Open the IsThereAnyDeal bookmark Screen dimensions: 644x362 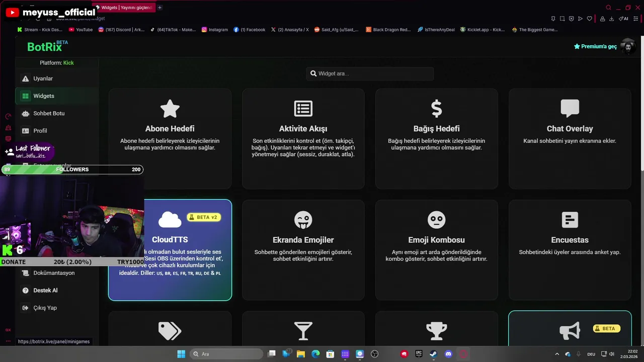coord(436,30)
